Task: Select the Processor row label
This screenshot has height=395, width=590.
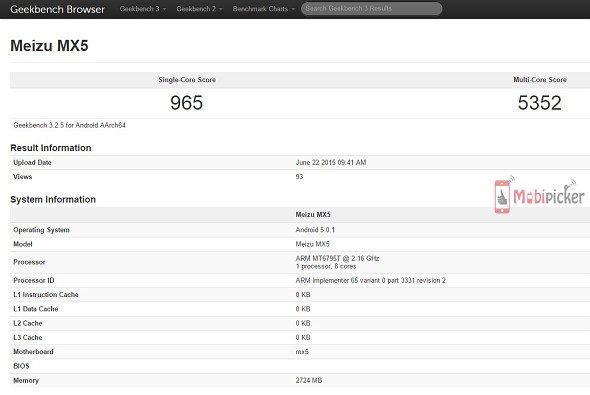Action: (29, 262)
